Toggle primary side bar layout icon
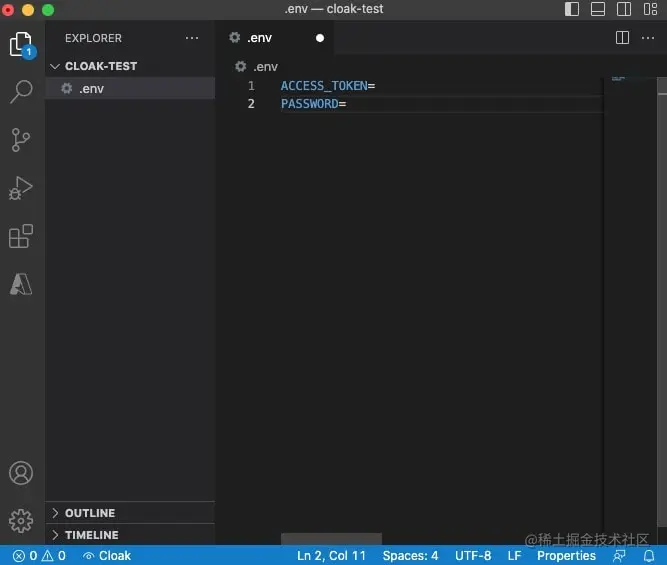Screen dimensions: 667x565 pyautogui.click(x=572, y=9)
